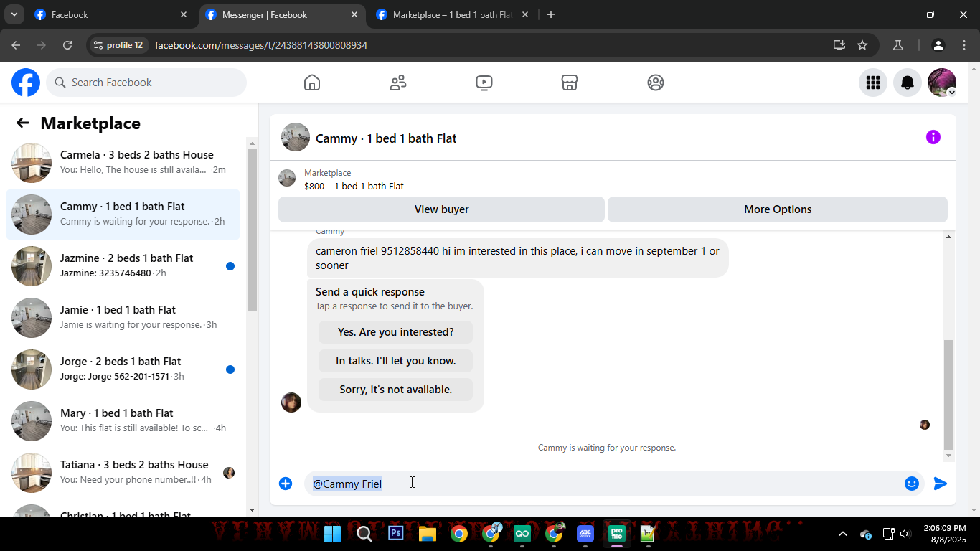
Task: Open the Notifications bell icon
Action: click(x=908, y=83)
